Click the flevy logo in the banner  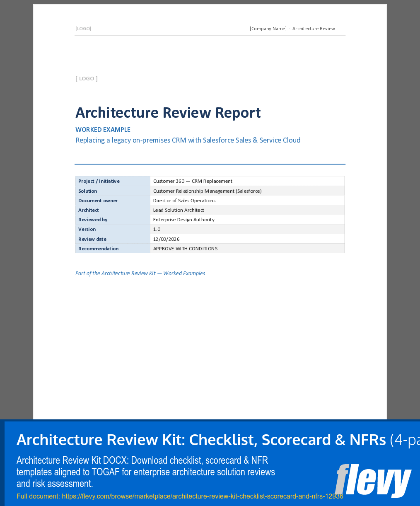click(x=373, y=480)
